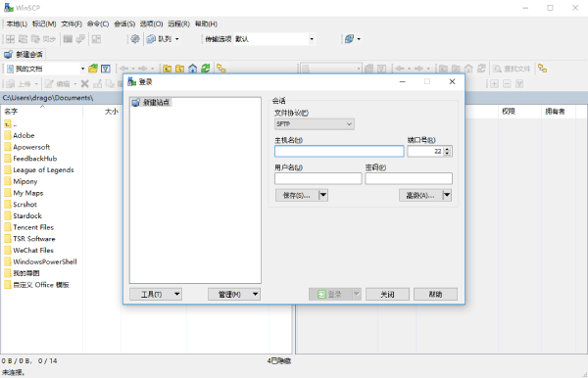Viewport: 588px width, 378px height.
Task: Increase port number with stepper up arrow
Action: 447,149
